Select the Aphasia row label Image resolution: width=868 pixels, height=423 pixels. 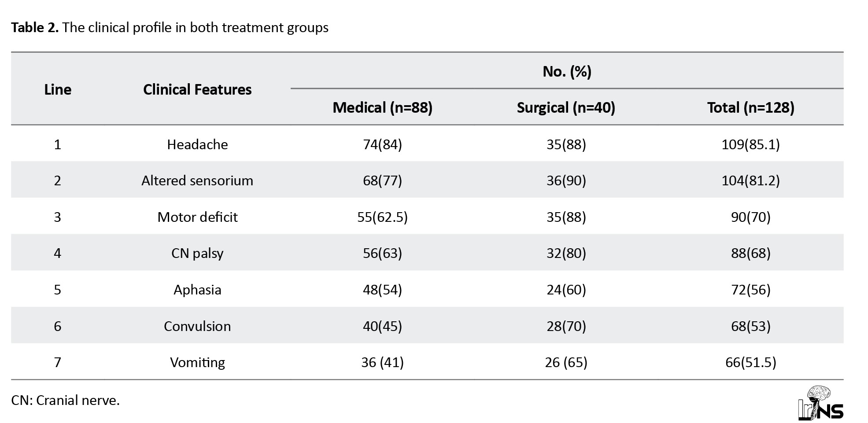pyautogui.click(x=197, y=290)
